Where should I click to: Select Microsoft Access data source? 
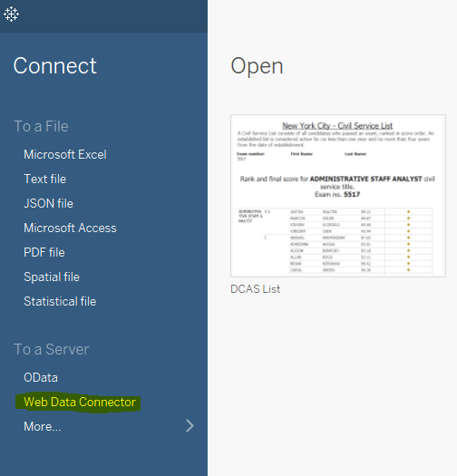[70, 228]
